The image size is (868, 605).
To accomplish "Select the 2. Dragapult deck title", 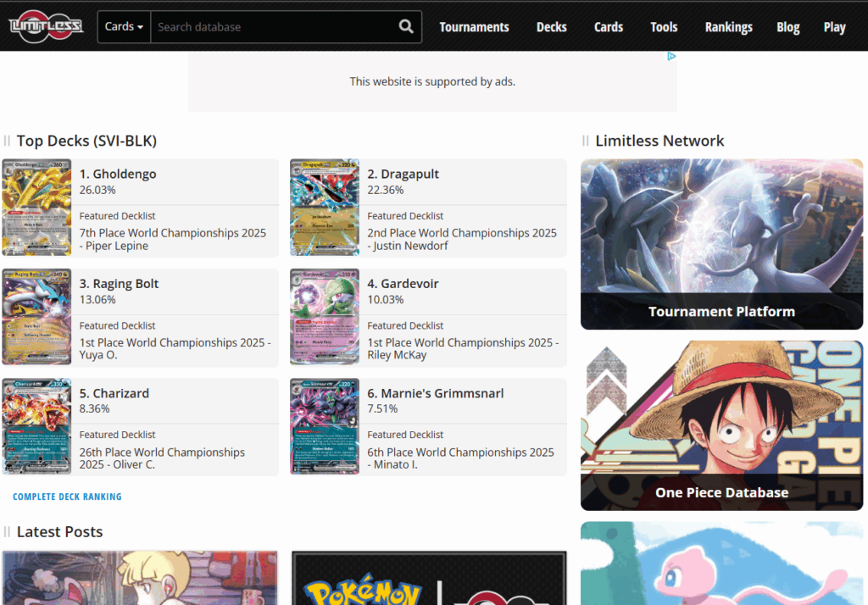I will point(403,174).
